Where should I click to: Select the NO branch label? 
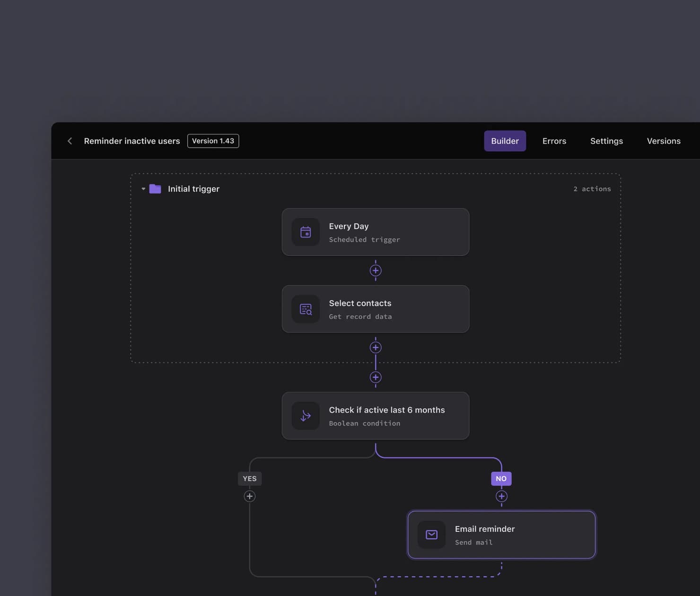pyautogui.click(x=501, y=479)
